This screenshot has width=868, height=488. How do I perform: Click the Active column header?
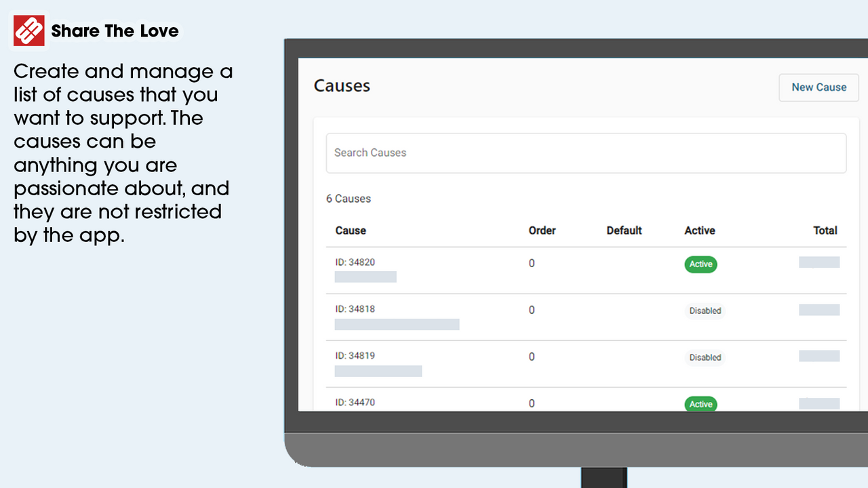[x=699, y=230]
